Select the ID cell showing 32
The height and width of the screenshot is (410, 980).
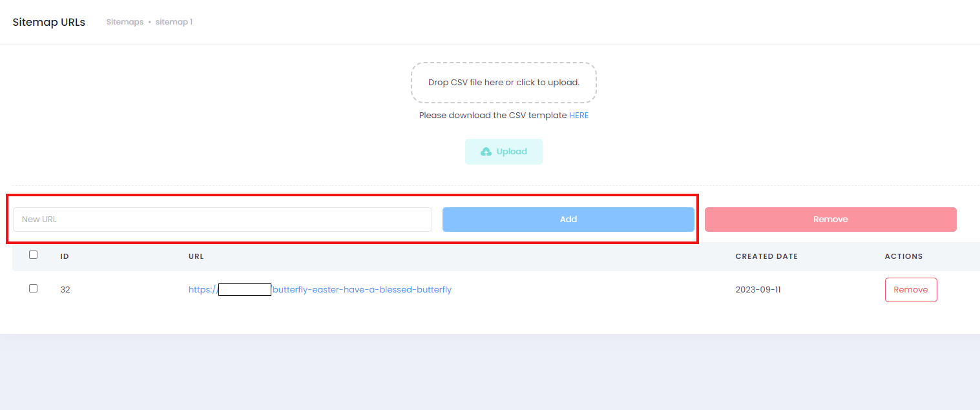tap(65, 290)
